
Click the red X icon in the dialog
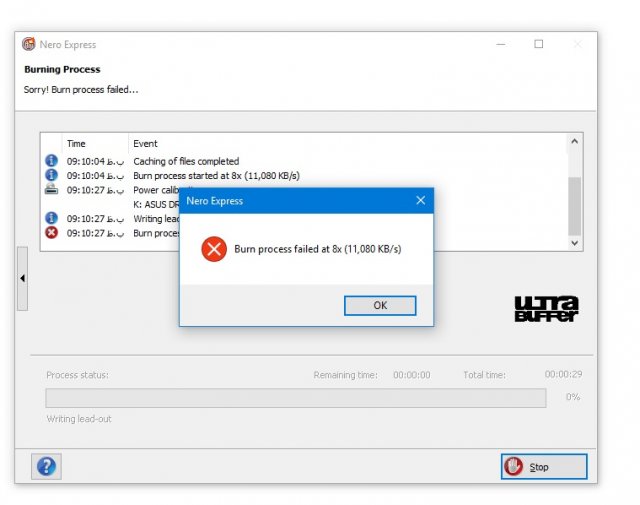point(213,249)
